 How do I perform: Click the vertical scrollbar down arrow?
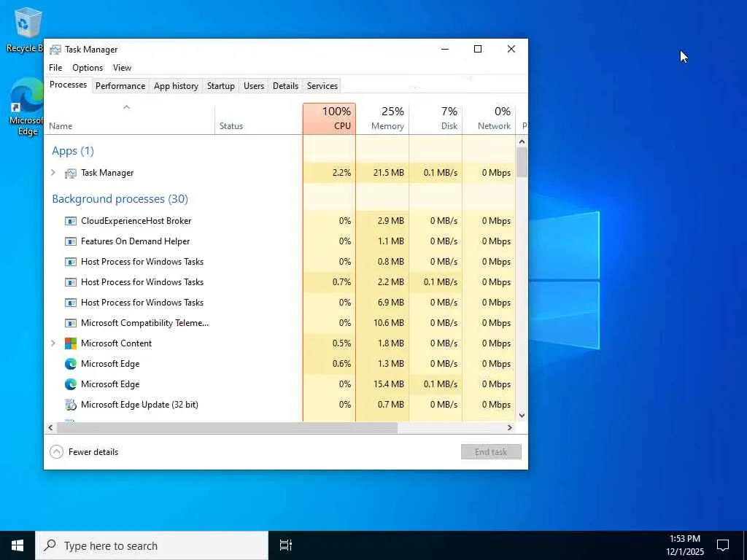click(x=522, y=416)
